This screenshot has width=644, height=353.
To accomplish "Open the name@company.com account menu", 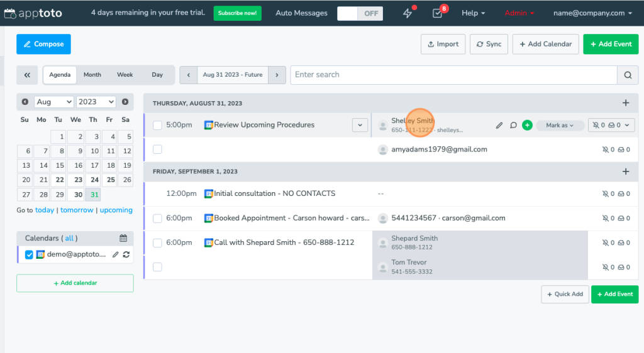I will click(x=592, y=13).
